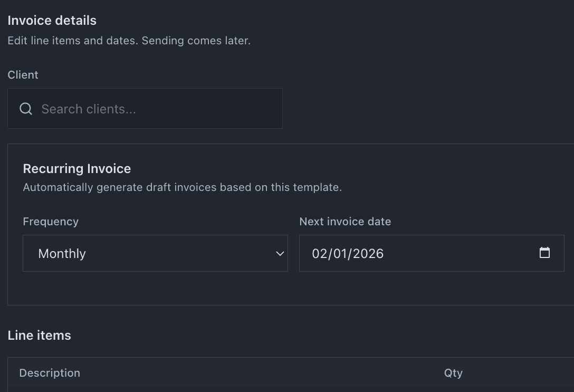The width and height of the screenshot is (574, 392).
Task: Click the Description column header
Action: click(50, 373)
